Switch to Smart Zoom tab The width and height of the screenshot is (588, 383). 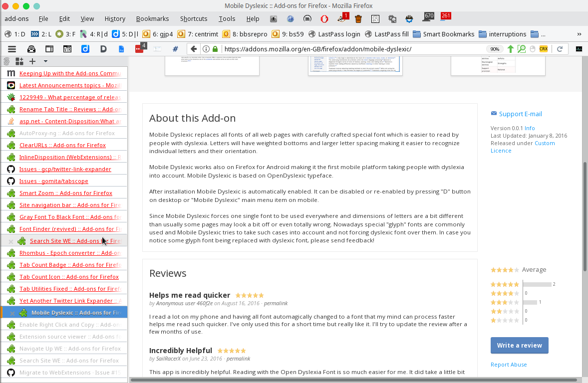coord(64,193)
